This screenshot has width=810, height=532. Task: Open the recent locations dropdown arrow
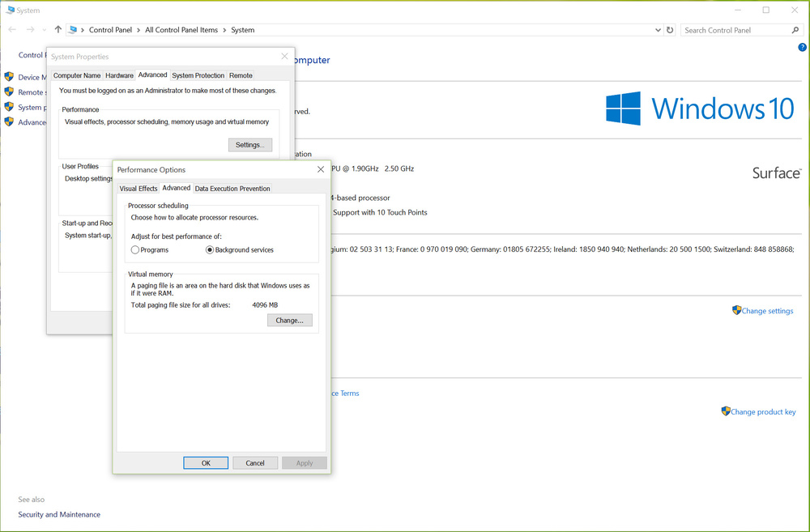point(45,30)
